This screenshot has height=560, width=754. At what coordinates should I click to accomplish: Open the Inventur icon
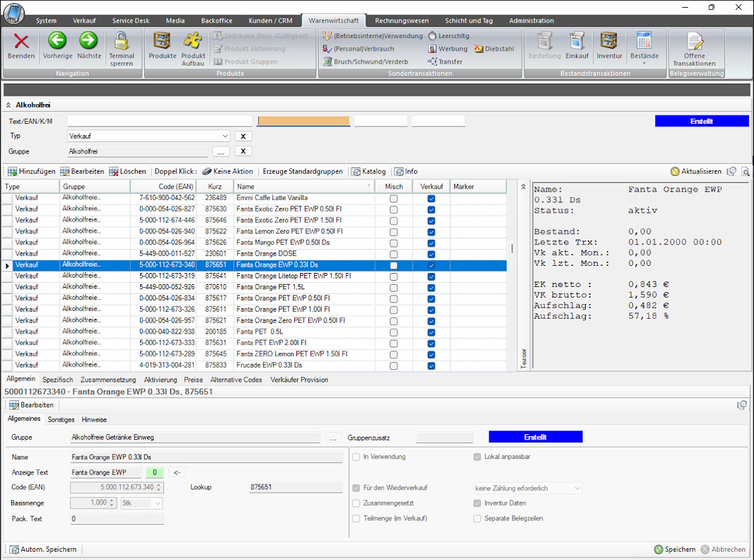(609, 42)
